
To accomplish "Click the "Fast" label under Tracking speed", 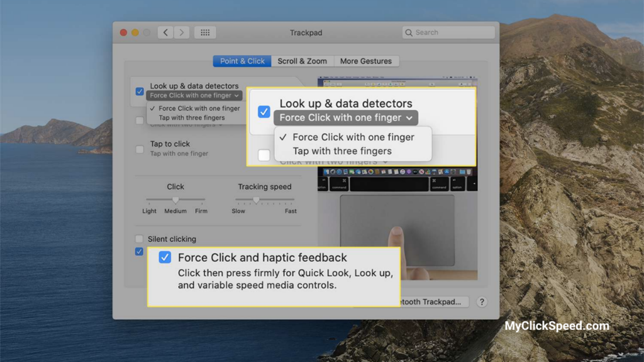I will [x=291, y=211].
